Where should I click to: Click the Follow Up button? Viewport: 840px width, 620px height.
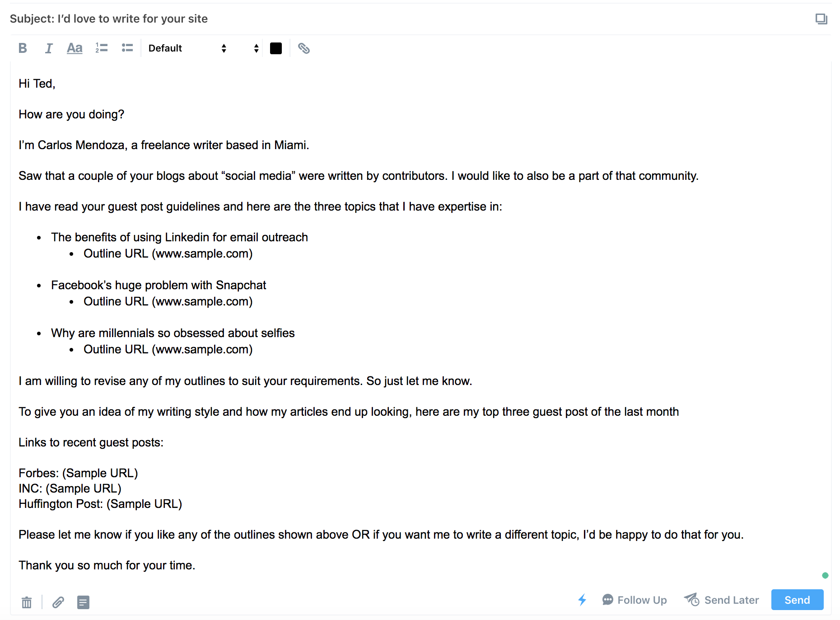[x=635, y=600]
